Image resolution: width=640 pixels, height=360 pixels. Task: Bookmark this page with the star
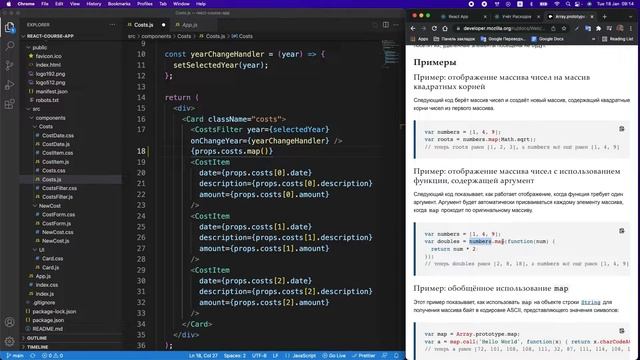click(x=564, y=29)
